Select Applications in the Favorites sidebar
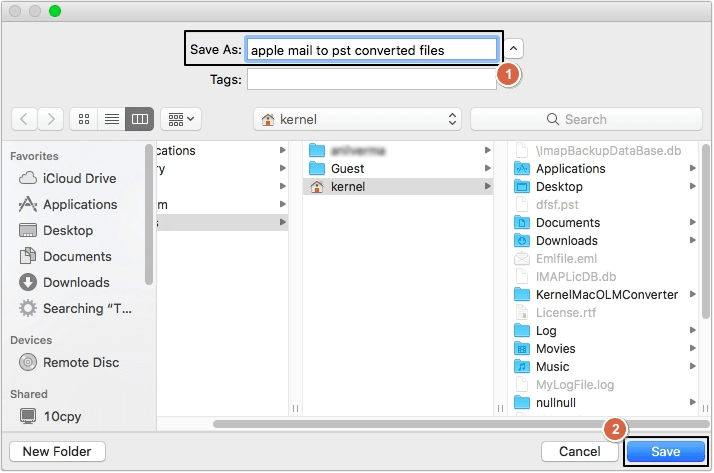Viewport: 714px width, 473px height. click(x=68, y=204)
